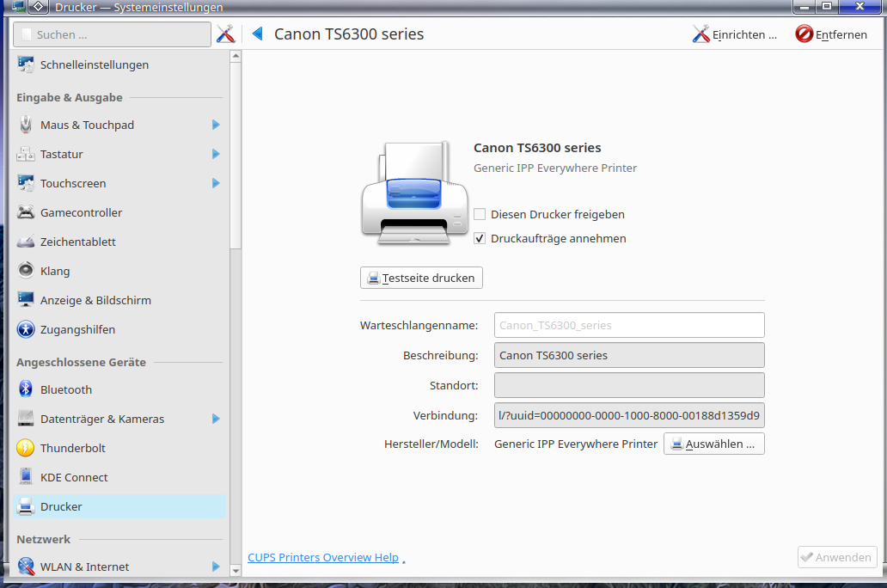887x588 pixels.
Task: Click the Tastatur keyboard icon
Action: click(26, 154)
